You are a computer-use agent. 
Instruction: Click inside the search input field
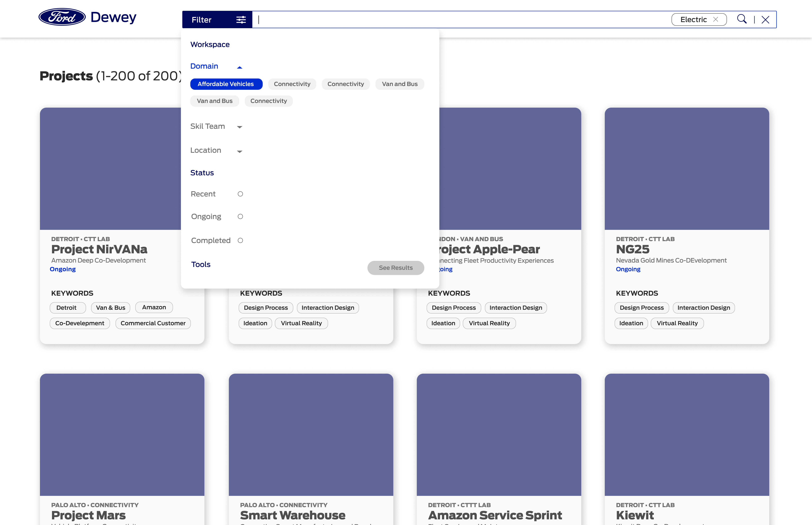point(460,20)
